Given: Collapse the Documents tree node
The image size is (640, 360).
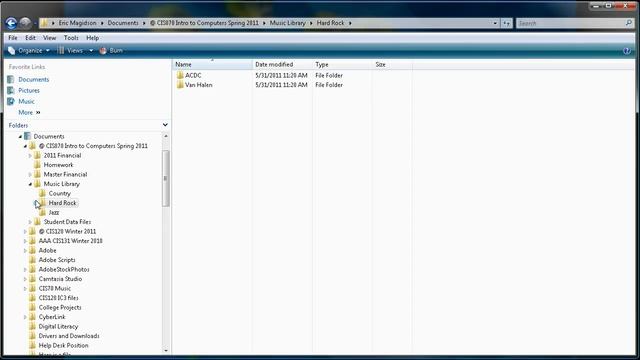Looking at the screenshot, I should 20,137.
